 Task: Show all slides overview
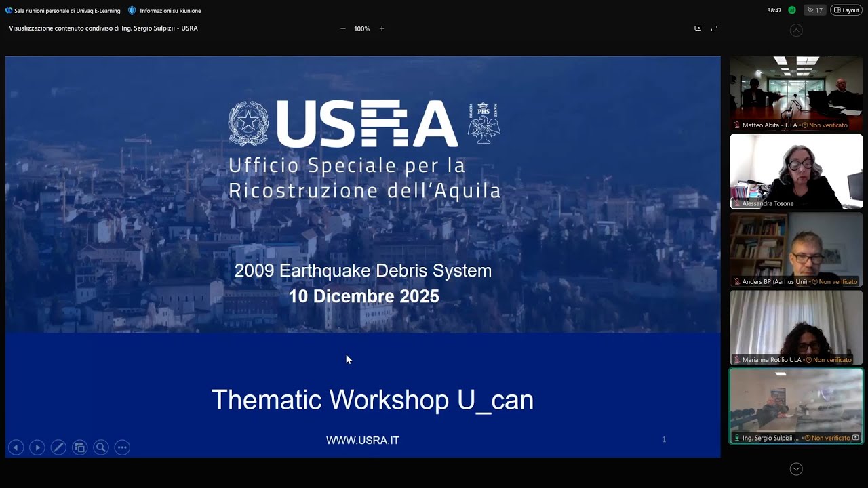[x=79, y=447]
